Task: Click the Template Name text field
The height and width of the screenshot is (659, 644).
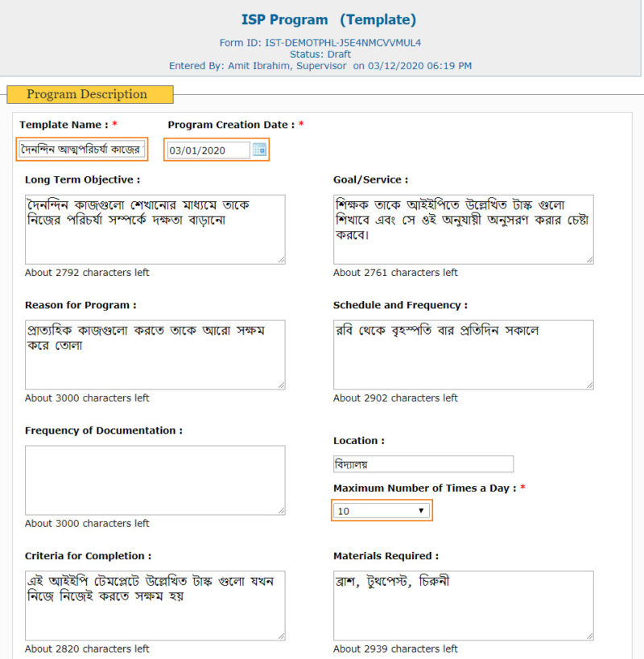Action: [x=81, y=150]
